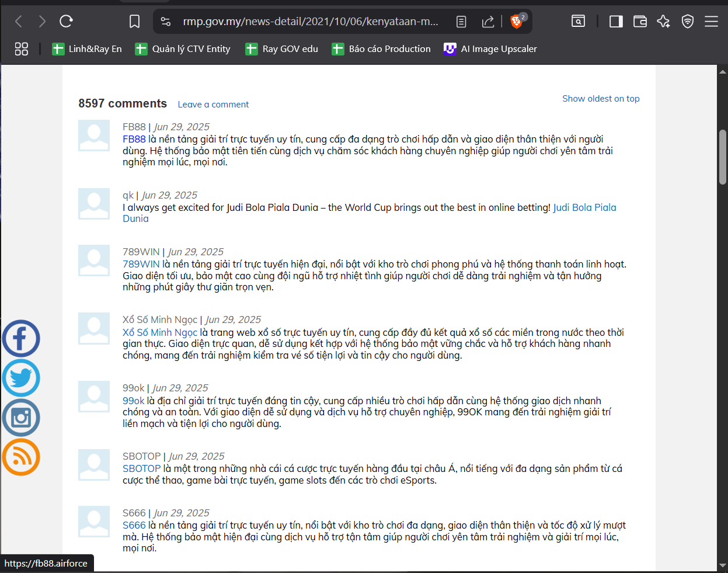Open site information settings icon
This screenshot has height=573, width=728.
(x=166, y=22)
